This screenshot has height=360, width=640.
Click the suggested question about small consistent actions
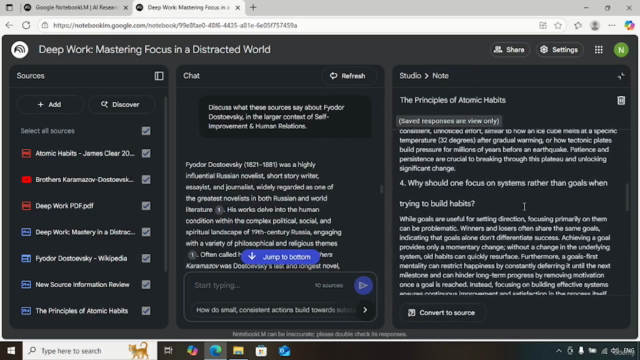click(x=275, y=310)
